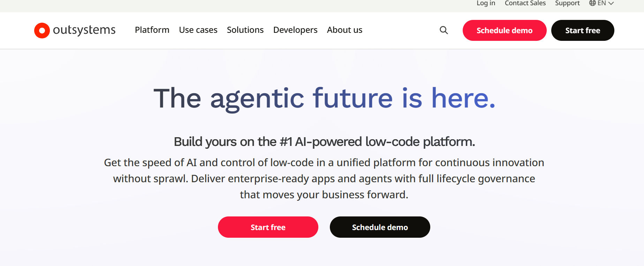This screenshot has width=644, height=266.
Task: Open the Solutions dropdown menu
Action: [x=245, y=30]
